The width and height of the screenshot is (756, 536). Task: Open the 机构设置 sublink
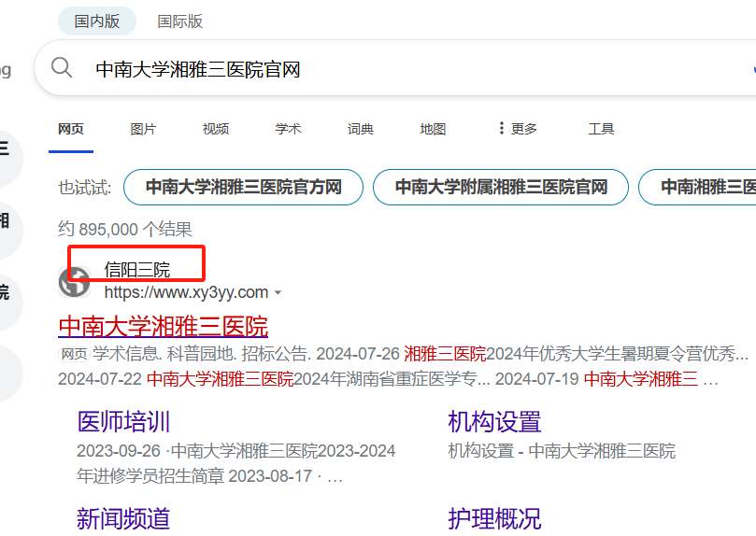pos(494,422)
